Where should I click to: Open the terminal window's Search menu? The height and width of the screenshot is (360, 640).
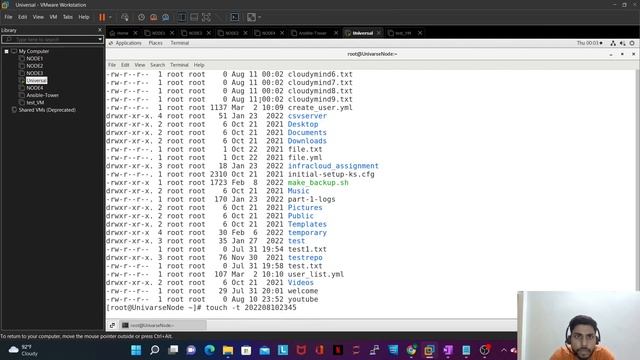point(157,65)
